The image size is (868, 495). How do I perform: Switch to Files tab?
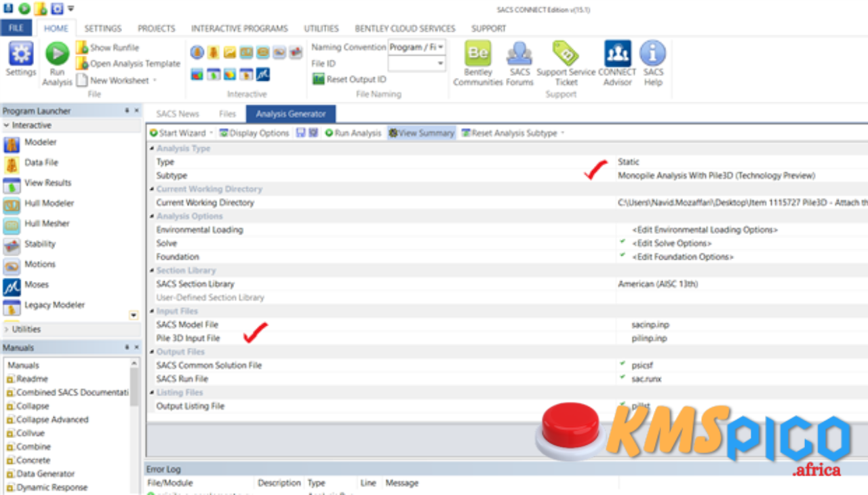tap(227, 114)
